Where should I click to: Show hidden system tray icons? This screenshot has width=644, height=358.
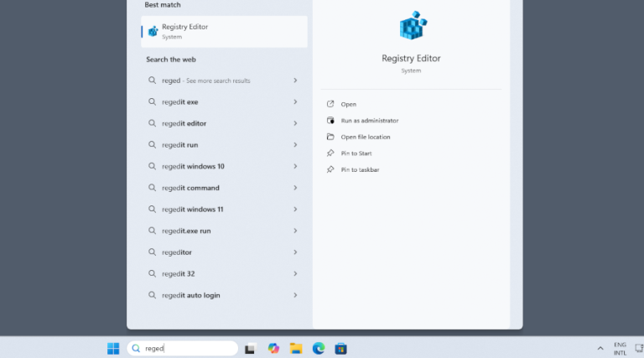600,349
